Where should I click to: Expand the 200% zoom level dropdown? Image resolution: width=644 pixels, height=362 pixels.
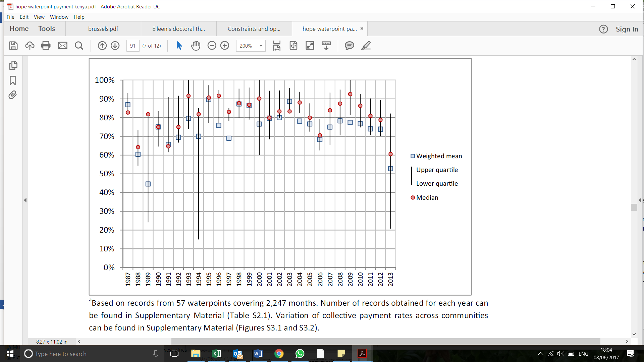[x=261, y=46]
